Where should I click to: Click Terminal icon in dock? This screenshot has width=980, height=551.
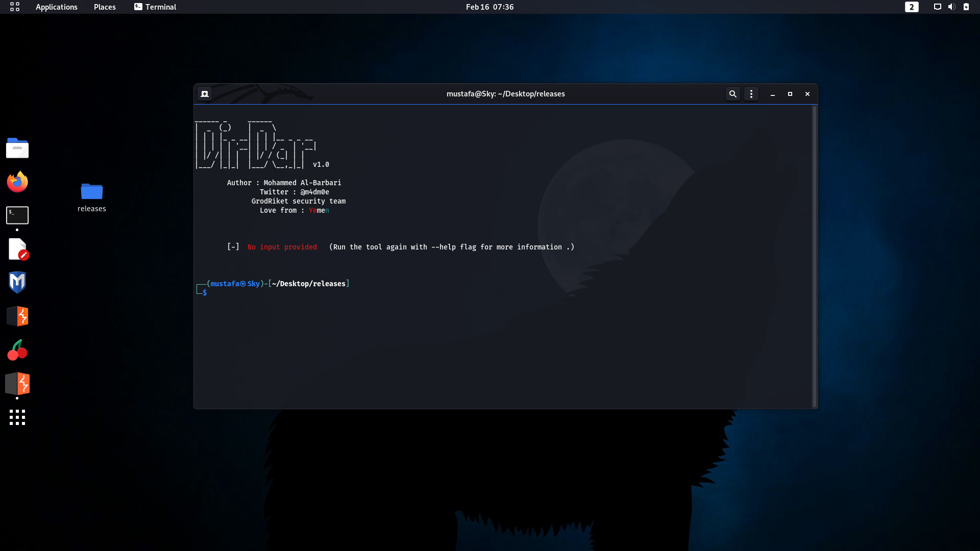(x=17, y=215)
